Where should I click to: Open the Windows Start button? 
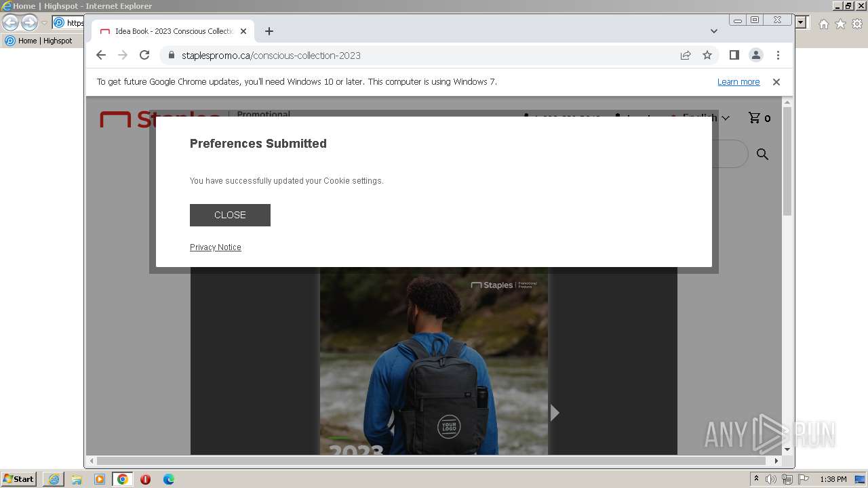pyautogui.click(x=19, y=479)
